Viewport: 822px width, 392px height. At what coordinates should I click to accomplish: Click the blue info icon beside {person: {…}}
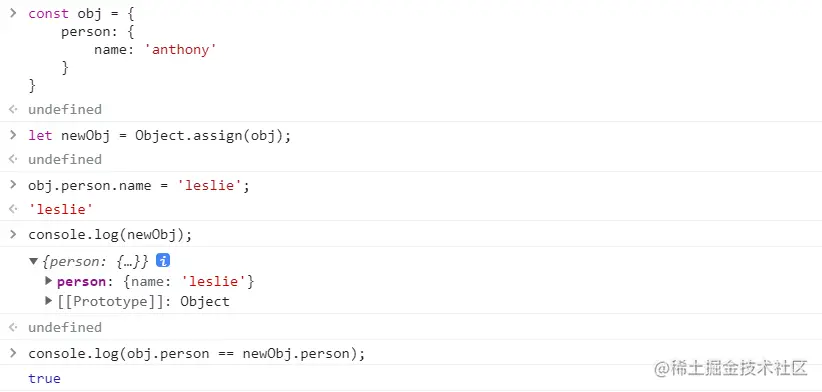[163, 260]
